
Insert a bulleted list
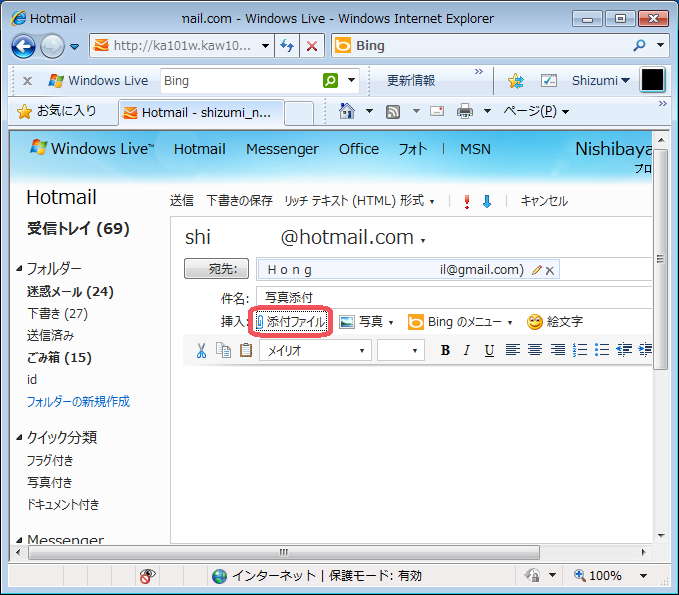(x=602, y=349)
